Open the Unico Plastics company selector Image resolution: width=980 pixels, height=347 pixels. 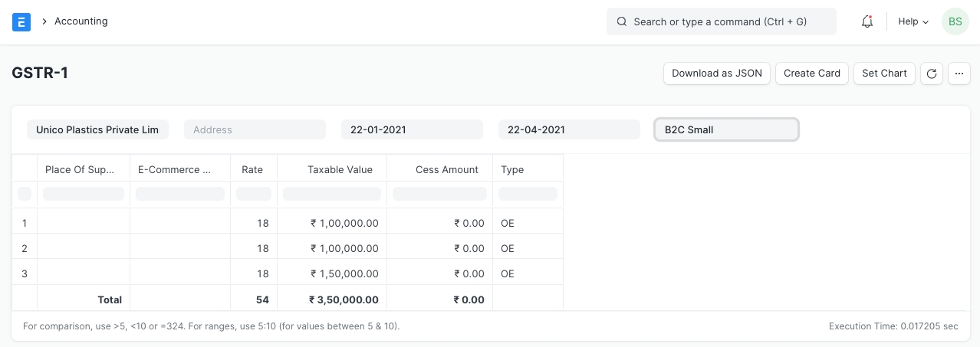pyautogui.click(x=97, y=129)
